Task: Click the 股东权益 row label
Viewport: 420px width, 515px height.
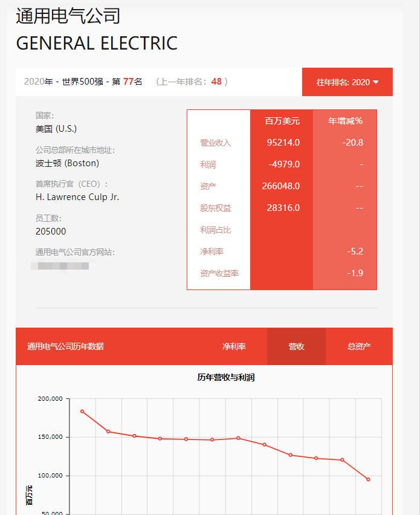Action: [215, 208]
